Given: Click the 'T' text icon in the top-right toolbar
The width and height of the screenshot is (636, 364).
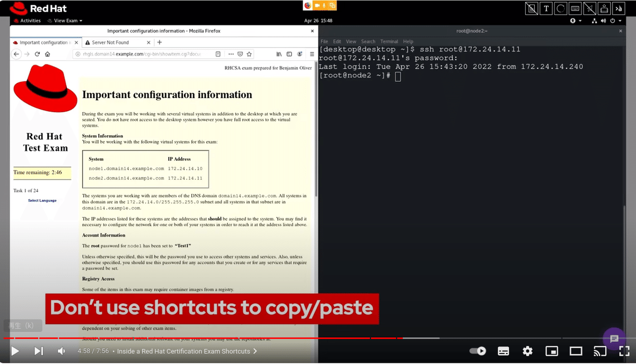Looking at the screenshot, I should click(x=546, y=8).
